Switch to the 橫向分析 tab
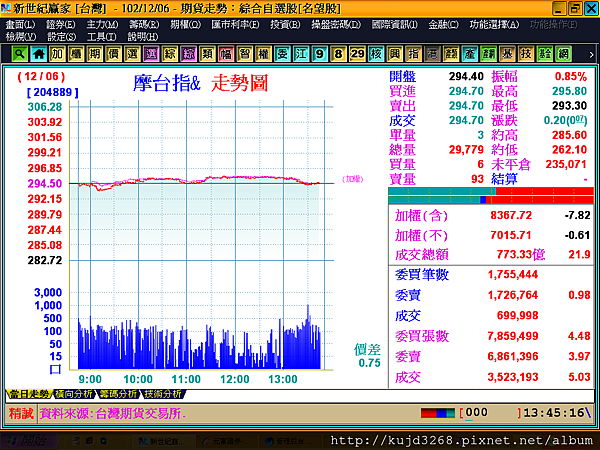 (74, 394)
